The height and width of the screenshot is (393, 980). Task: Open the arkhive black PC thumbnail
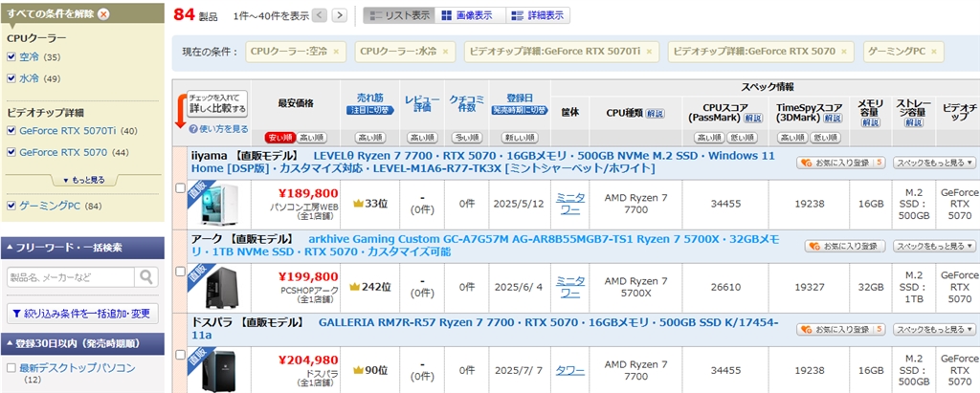(x=219, y=288)
